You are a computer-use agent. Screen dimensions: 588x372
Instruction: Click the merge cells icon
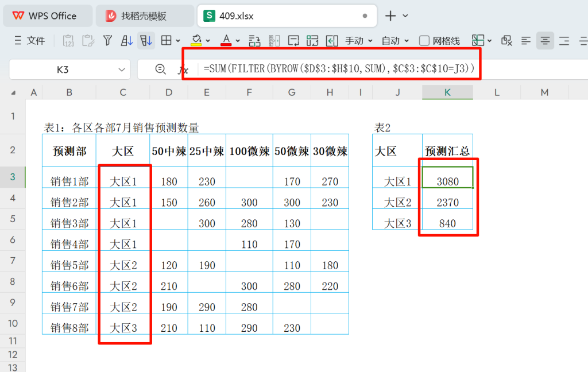(x=312, y=41)
